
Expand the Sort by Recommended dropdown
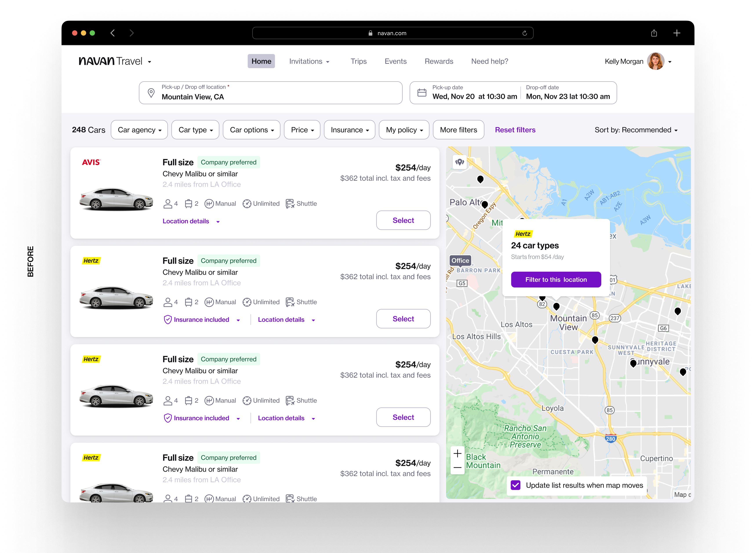(x=636, y=130)
